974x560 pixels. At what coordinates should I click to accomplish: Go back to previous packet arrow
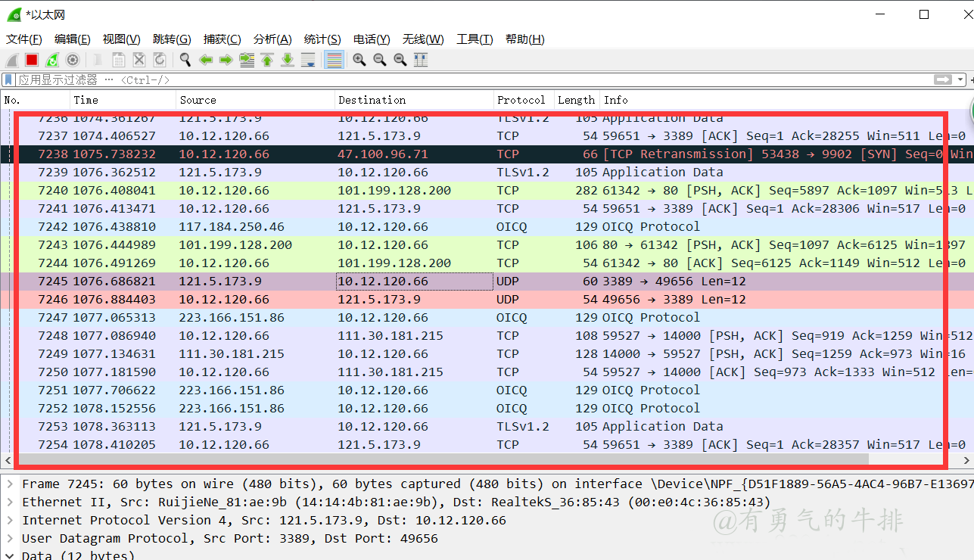(206, 60)
